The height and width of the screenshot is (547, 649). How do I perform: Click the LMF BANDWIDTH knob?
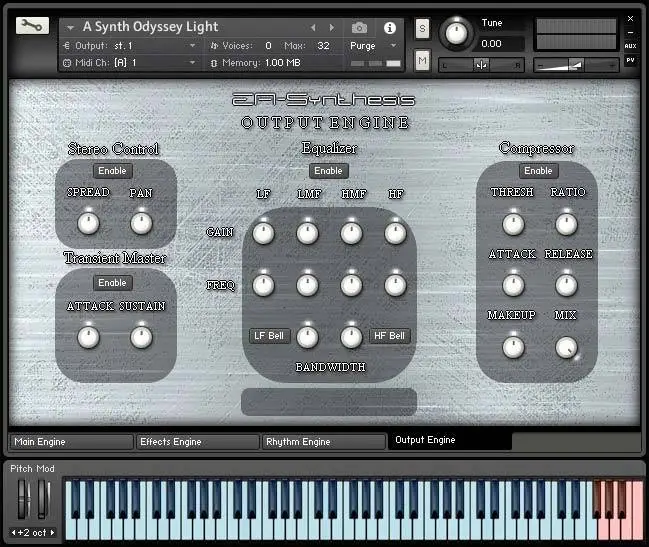[307, 337]
